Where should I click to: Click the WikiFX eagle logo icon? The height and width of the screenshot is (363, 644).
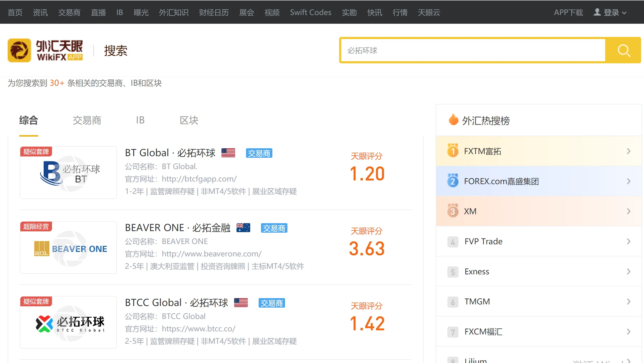pyautogui.click(x=19, y=50)
